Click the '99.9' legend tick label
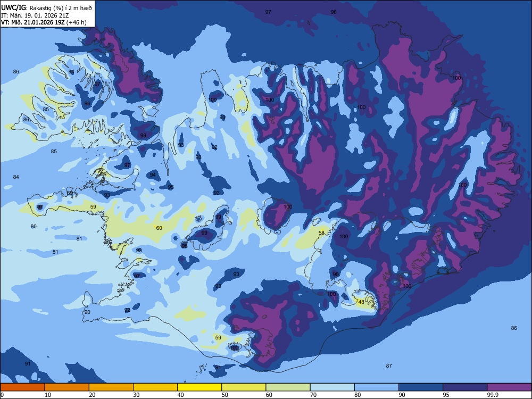Image resolution: width=532 pixels, height=399 pixels. 493,395
